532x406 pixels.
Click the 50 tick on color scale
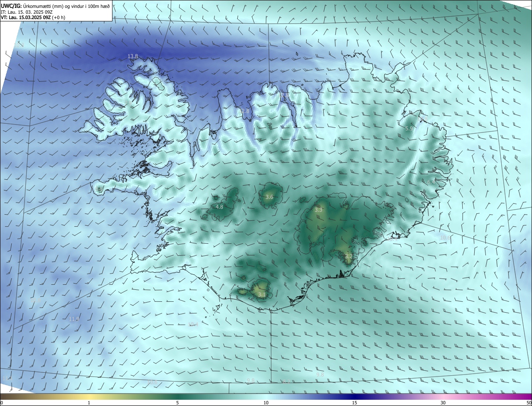[529, 403]
